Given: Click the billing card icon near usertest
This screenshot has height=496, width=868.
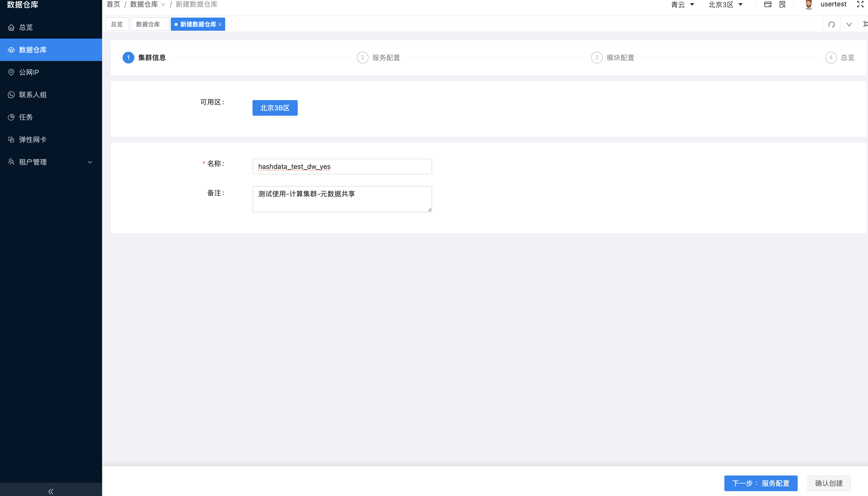Looking at the screenshot, I should [x=768, y=4].
